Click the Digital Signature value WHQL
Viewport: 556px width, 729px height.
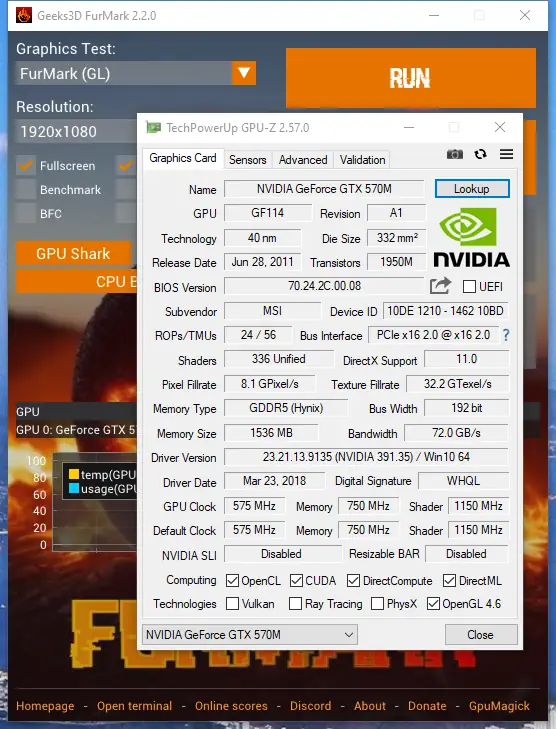463,481
